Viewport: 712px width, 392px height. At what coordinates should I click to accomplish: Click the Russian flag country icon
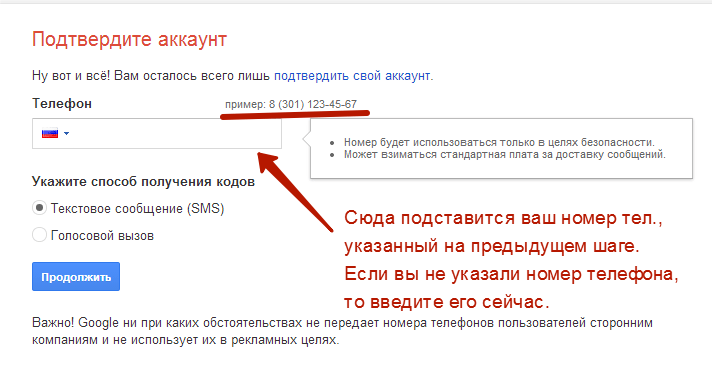click(50, 134)
